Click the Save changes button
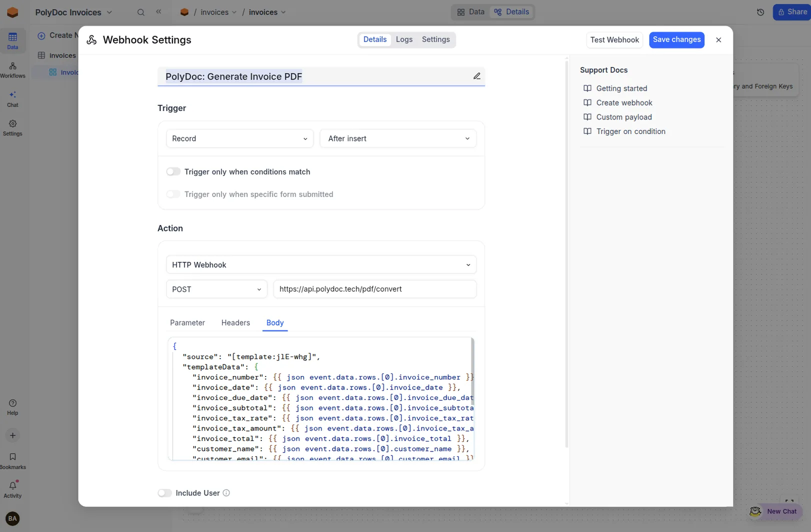Screen dimensions: 811x532 click(676, 40)
